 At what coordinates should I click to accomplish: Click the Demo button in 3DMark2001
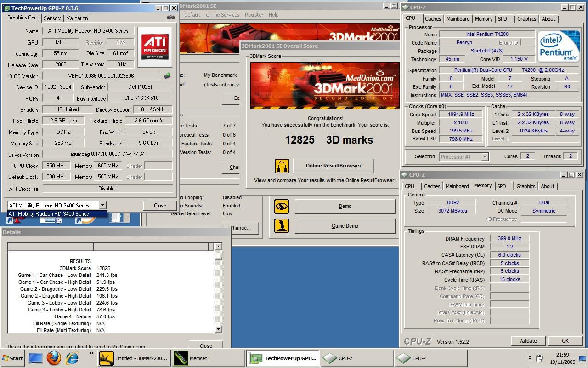345,206
